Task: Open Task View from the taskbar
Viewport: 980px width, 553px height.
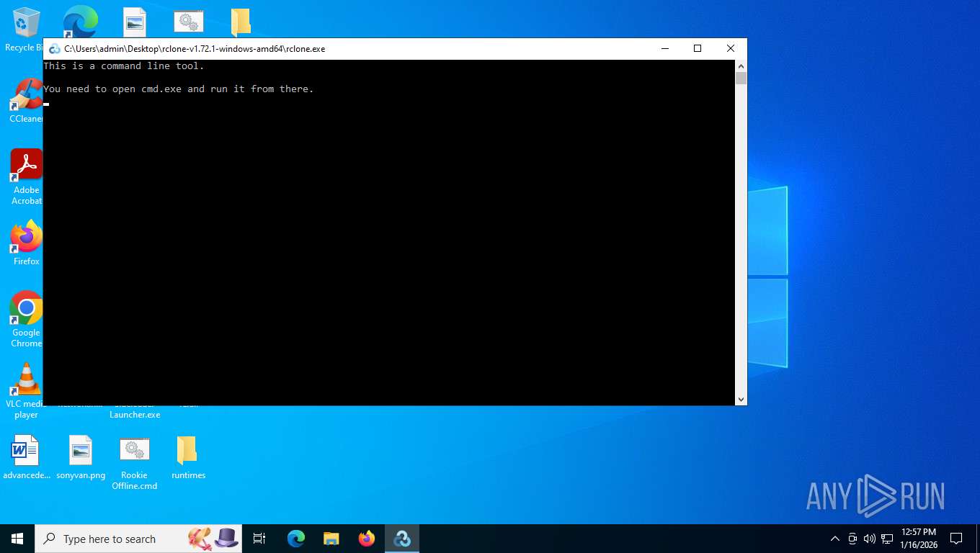Action: tap(259, 539)
